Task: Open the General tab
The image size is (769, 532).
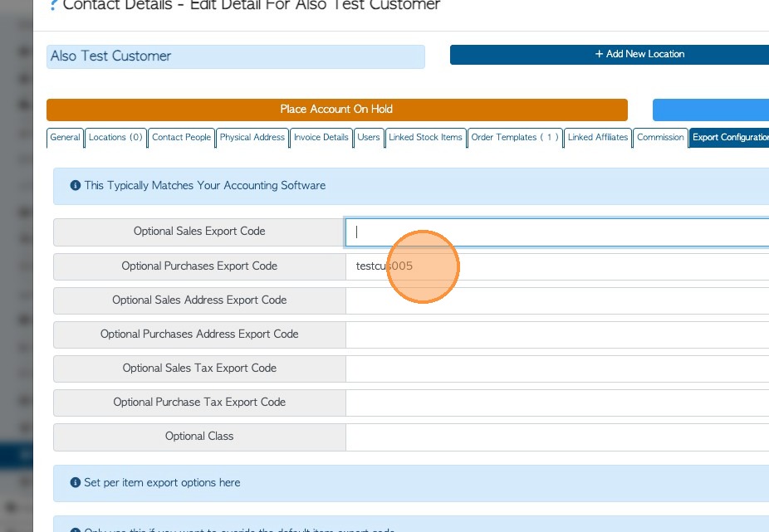Action: pos(65,137)
